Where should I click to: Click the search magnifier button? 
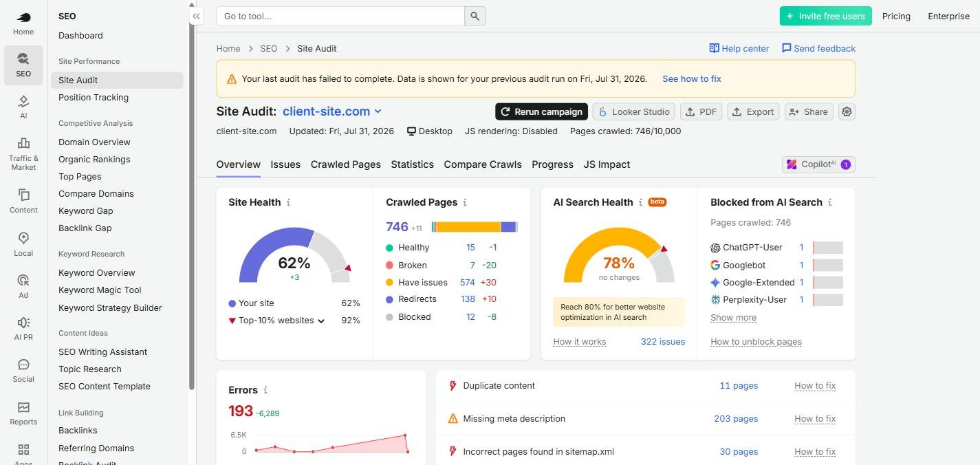click(475, 16)
